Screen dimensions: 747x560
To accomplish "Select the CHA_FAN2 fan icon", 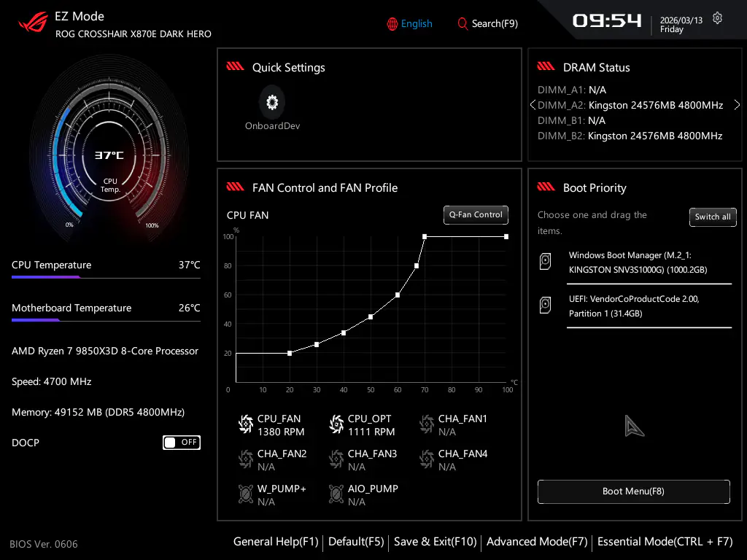I will (246, 459).
